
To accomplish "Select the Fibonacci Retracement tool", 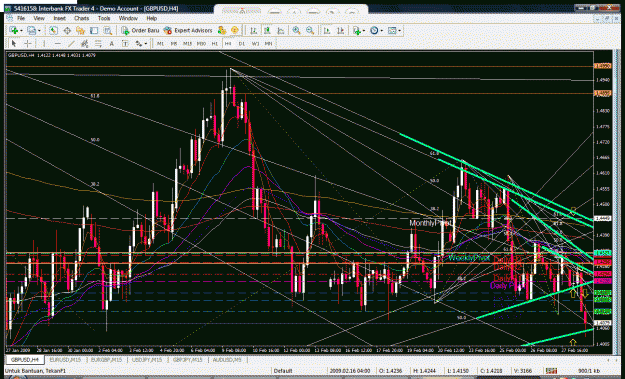I will pyautogui.click(x=98, y=43).
